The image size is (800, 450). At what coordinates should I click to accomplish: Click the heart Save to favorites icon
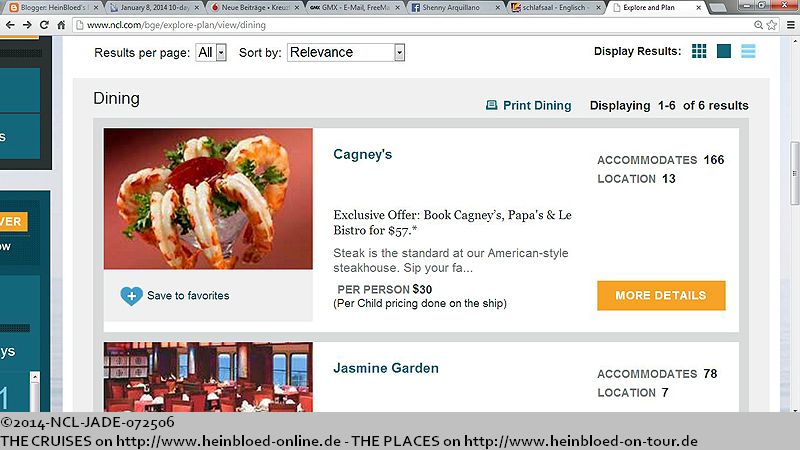coord(131,296)
